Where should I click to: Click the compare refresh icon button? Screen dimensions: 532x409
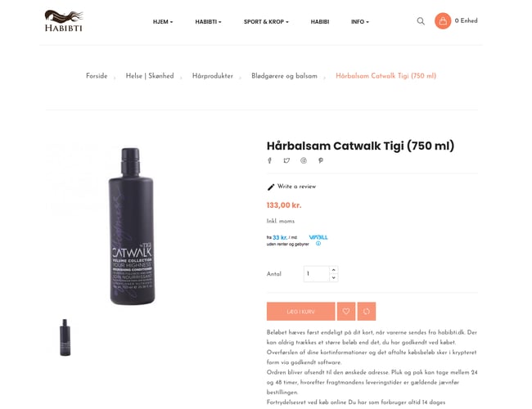pyautogui.click(x=367, y=312)
